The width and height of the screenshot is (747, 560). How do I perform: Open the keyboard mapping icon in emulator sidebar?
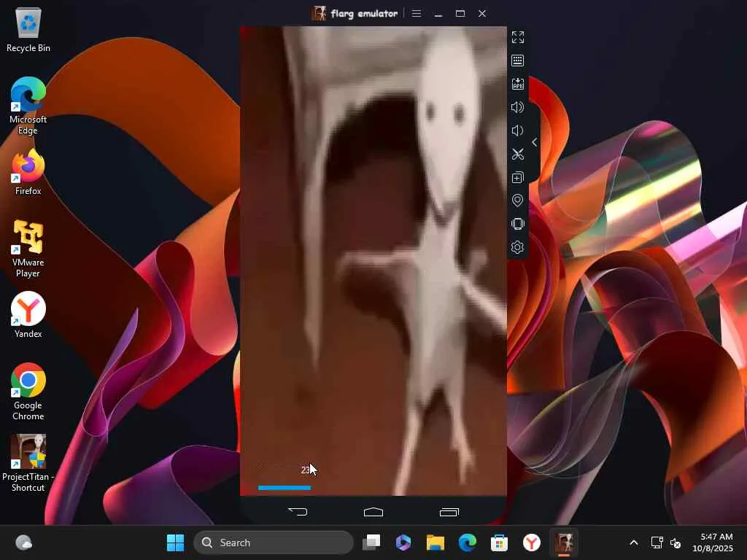(x=517, y=61)
